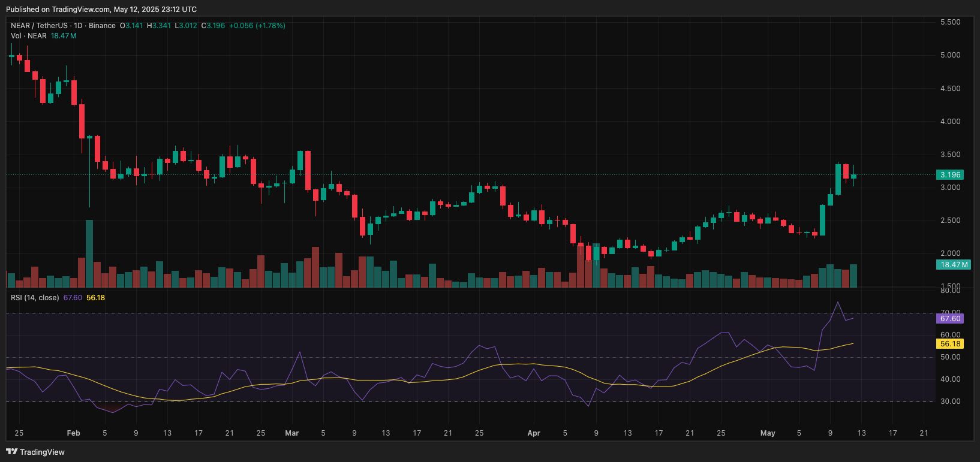Click the RSI peak above the 70 line
Screen dimensions: 980x462
838,303
